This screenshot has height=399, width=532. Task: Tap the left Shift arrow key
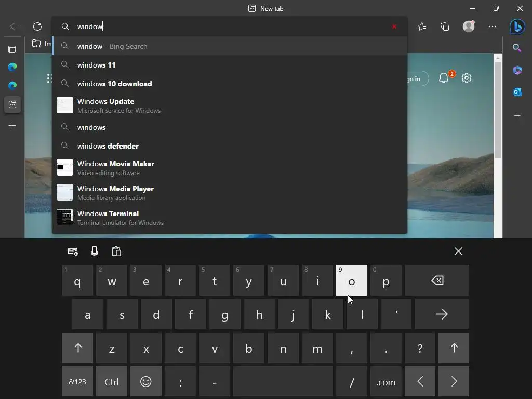[77, 348]
